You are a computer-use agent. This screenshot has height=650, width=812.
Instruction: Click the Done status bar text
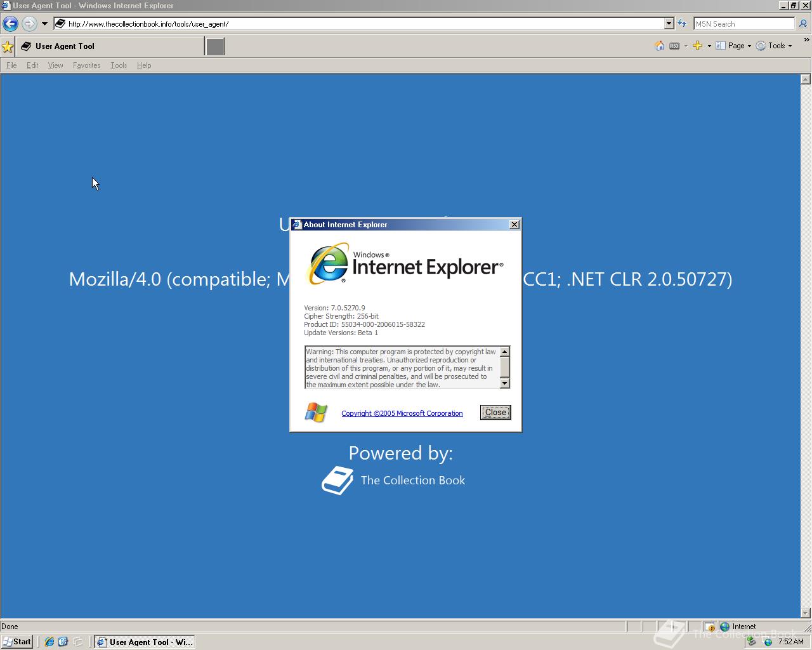[x=10, y=627]
